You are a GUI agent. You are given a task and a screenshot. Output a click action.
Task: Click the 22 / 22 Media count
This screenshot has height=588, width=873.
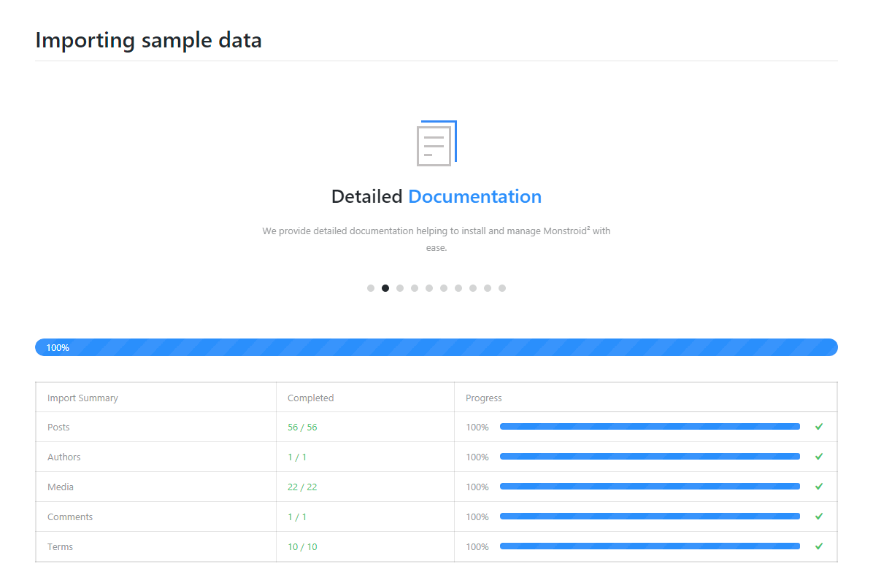tap(302, 487)
